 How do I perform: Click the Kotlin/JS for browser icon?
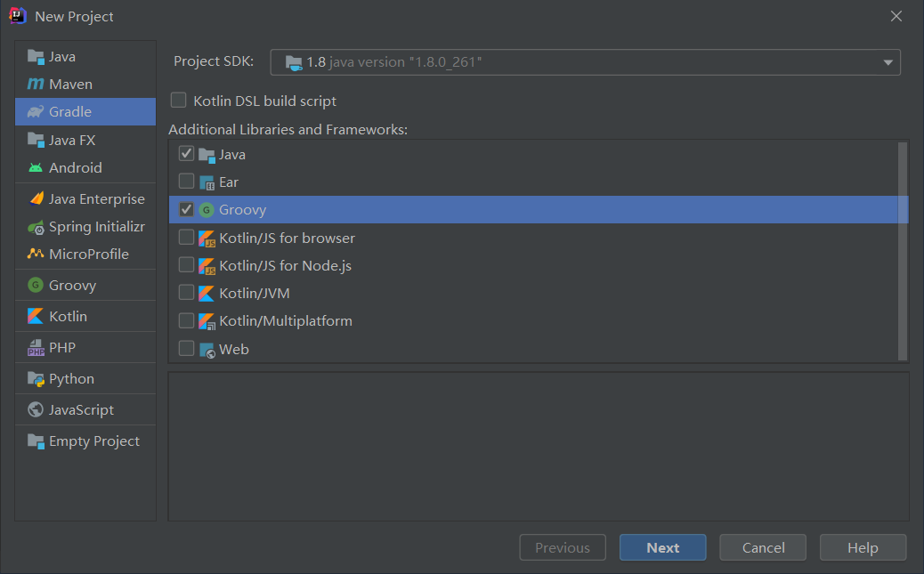coord(207,238)
